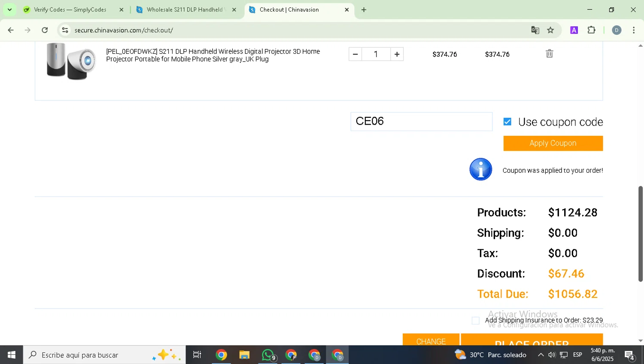Delete the S211 projector item with trash icon

[549, 54]
